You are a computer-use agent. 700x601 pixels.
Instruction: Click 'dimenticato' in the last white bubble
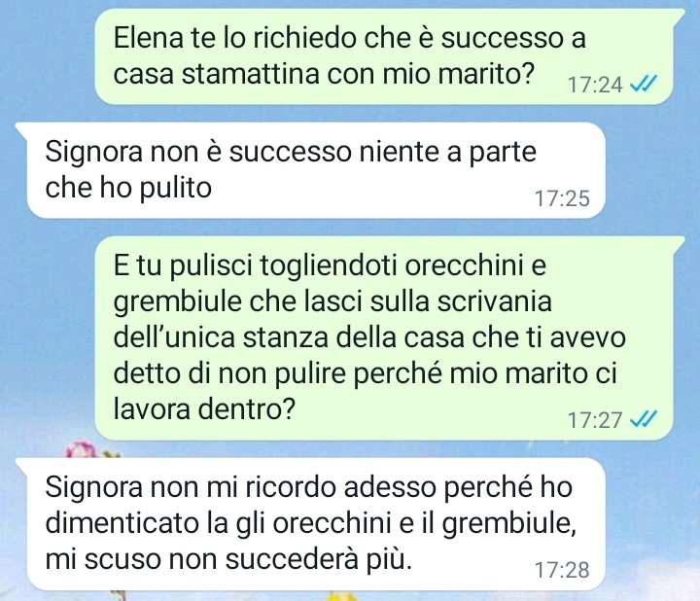[122, 523]
